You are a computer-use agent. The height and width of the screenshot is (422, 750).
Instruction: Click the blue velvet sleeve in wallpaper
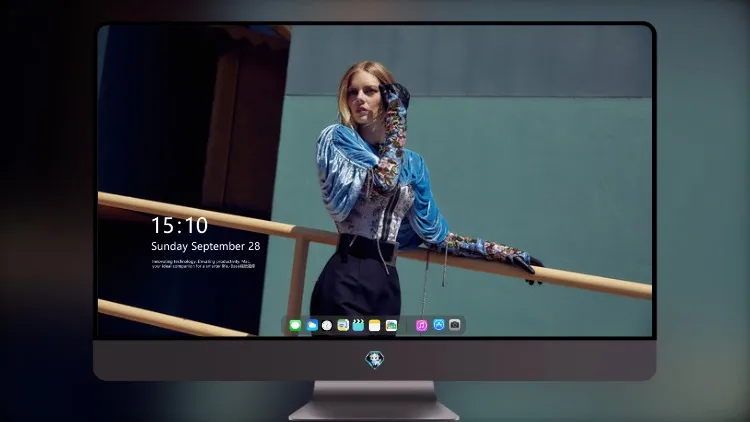coord(341,165)
